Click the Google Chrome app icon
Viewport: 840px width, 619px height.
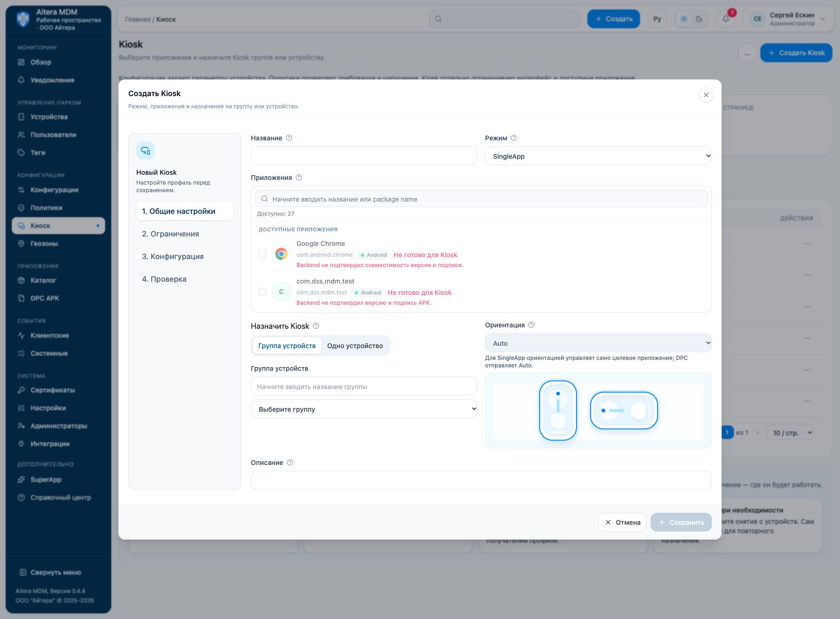(x=281, y=254)
